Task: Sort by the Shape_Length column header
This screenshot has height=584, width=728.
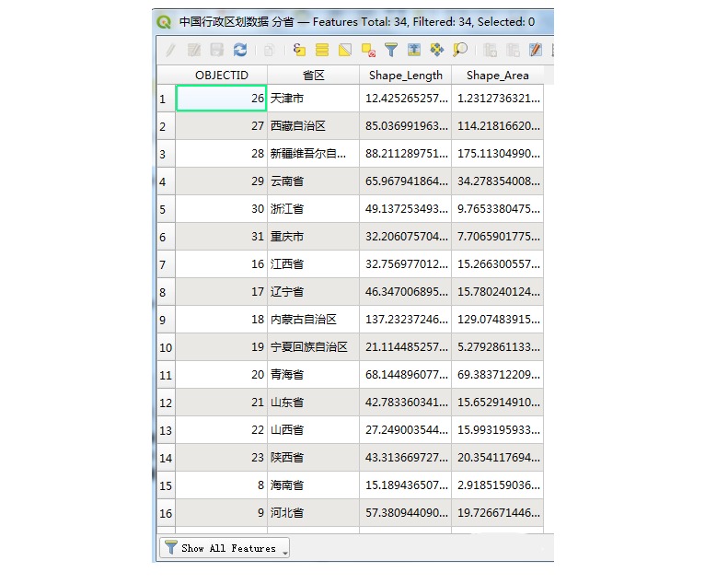Action: coord(405,75)
